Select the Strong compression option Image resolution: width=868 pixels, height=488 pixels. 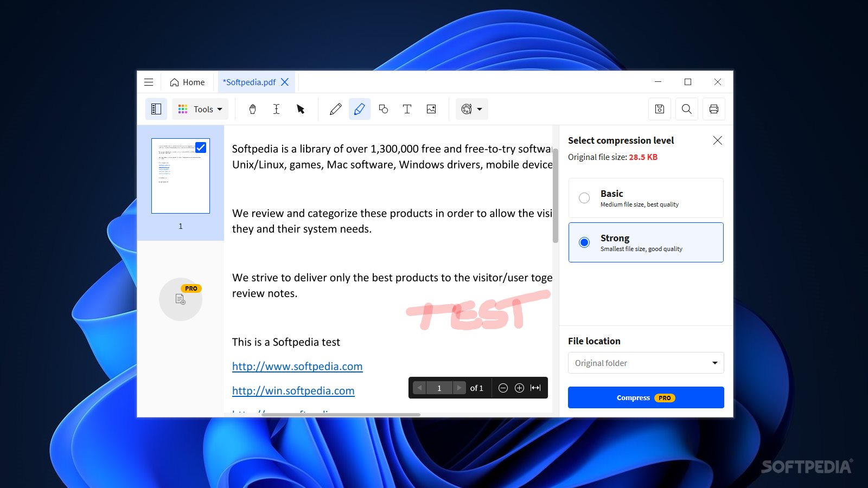[x=646, y=242]
